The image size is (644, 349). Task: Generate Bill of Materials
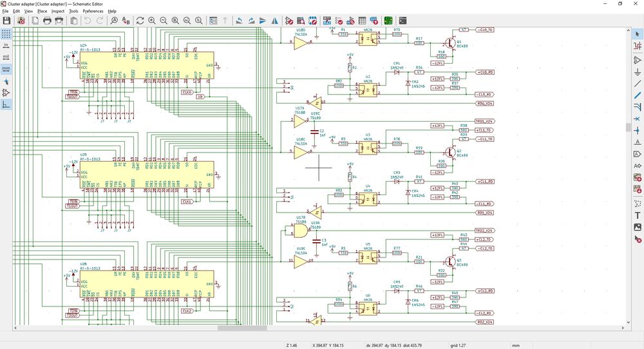pyautogui.click(x=374, y=21)
